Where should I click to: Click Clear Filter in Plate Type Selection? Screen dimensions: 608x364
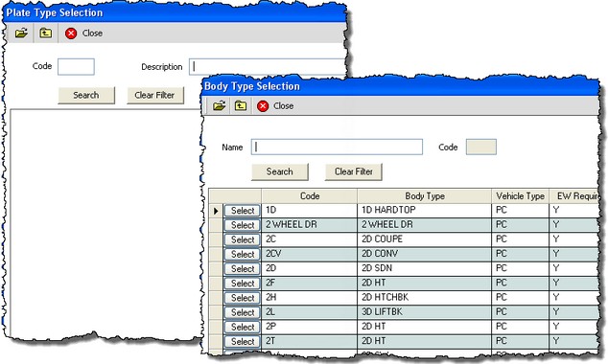[x=155, y=95]
